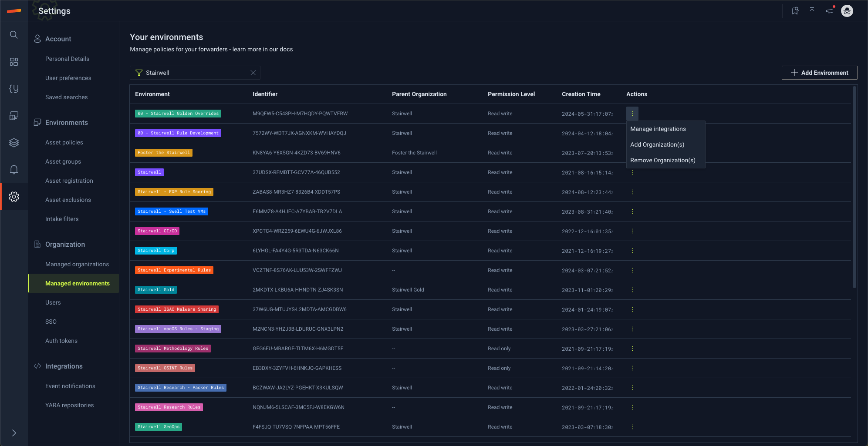Image resolution: width=868 pixels, height=446 pixels.
Task: Open the announcements megaphone icon
Action: (830, 11)
